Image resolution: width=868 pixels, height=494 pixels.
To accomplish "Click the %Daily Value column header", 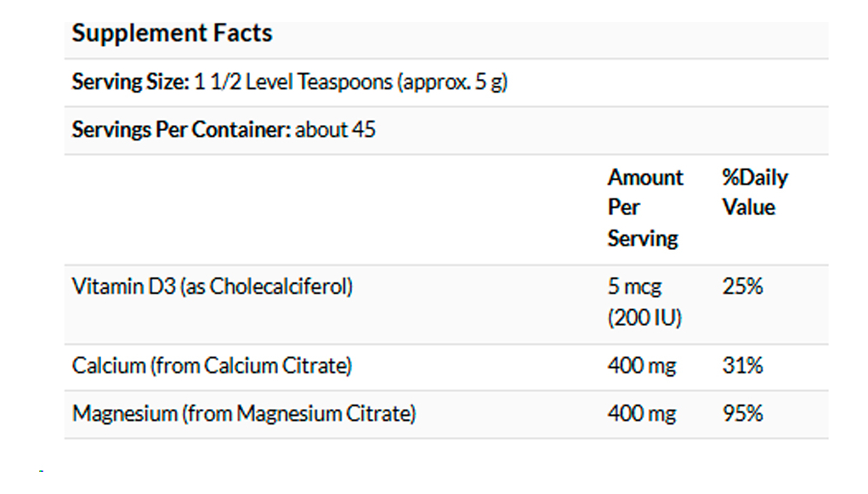I will click(x=754, y=192).
